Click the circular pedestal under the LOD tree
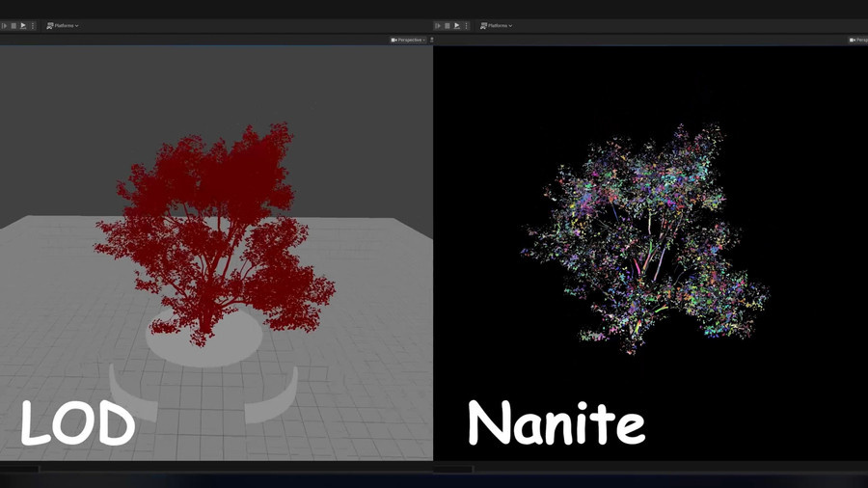Screen dimensions: 868x488 pos(203,338)
